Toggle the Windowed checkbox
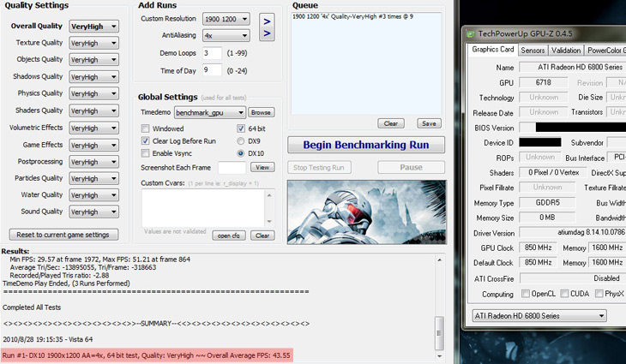Image resolution: width=626 pixels, height=364 pixels. (145, 128)
